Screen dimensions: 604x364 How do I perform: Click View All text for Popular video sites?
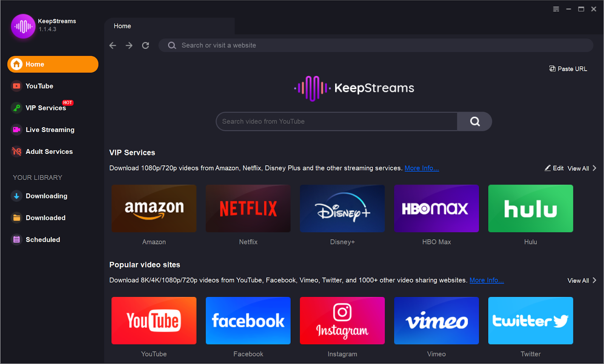578,280
